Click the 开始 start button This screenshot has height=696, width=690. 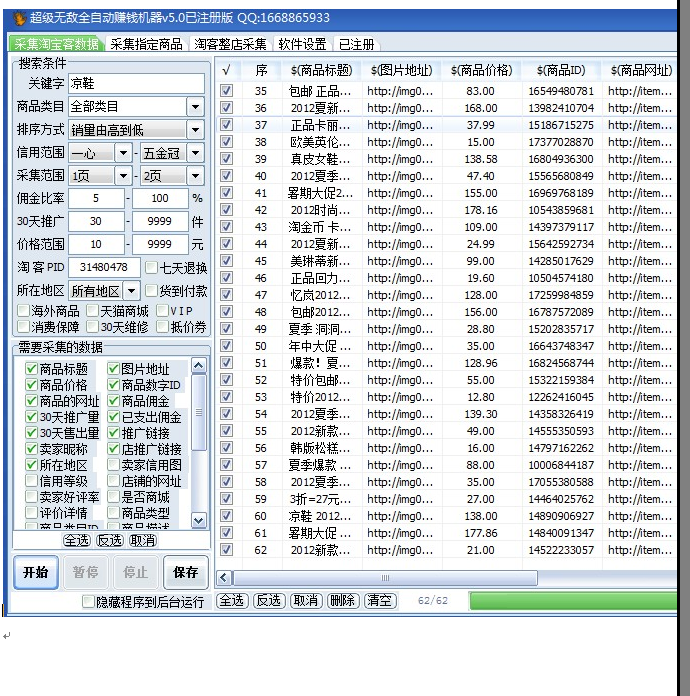coord(36,572)
